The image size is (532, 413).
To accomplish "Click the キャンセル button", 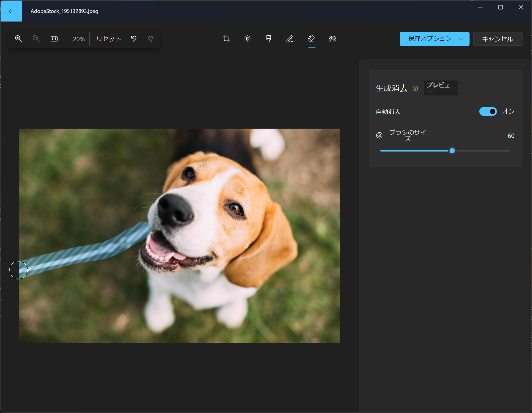I will point(498,39).
